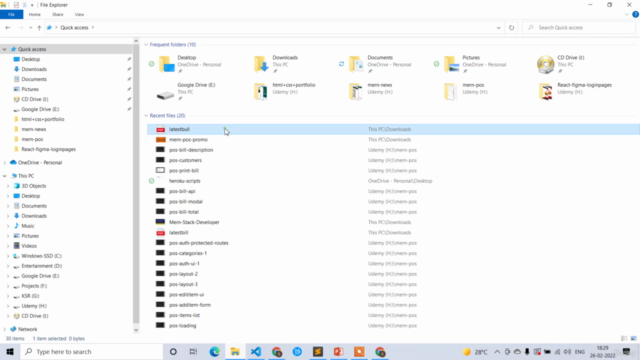The height and width of the screenshot is (360, 640).
Task: Select pos-bill-description recent file
Action: (x=191, y=150)
